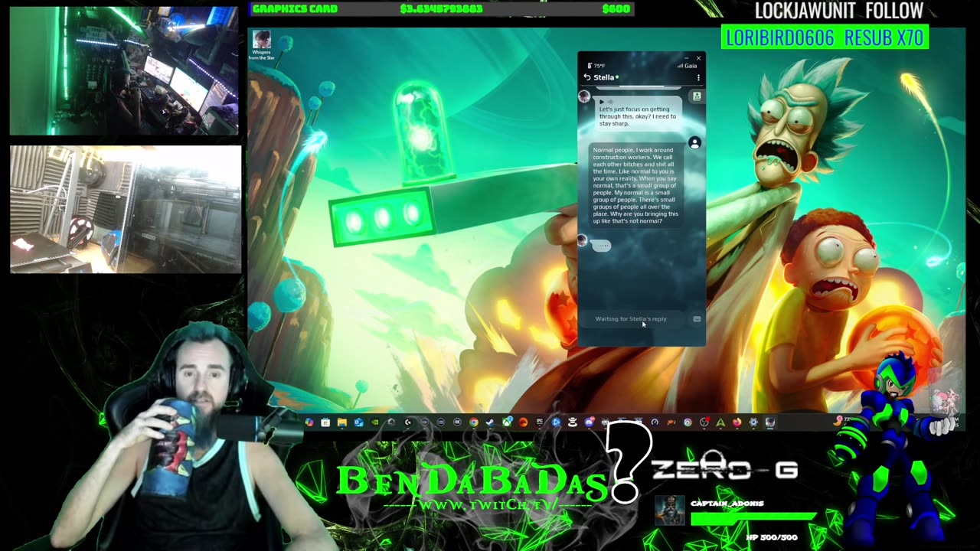Go back using arrow beside Stella
Viewport: 980px width, 551px height.
(x=587, y=77)
